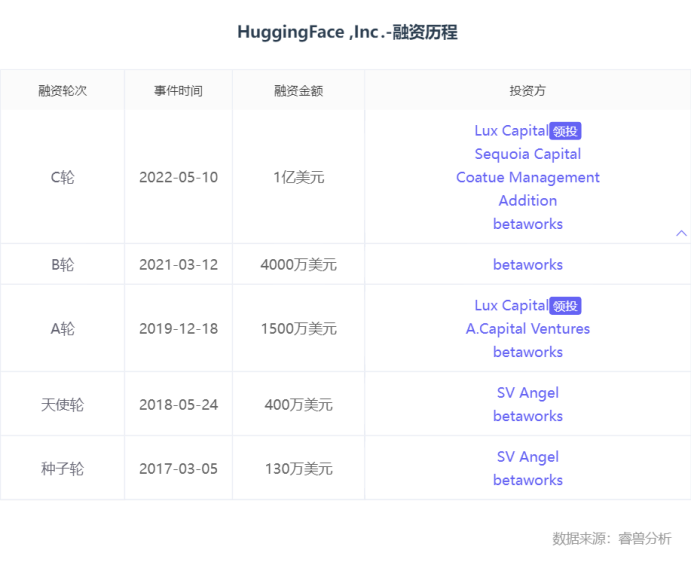Select the 种子轮 round cell
The width and height of the screenshot is (692, 575).
tap(63, 469)
